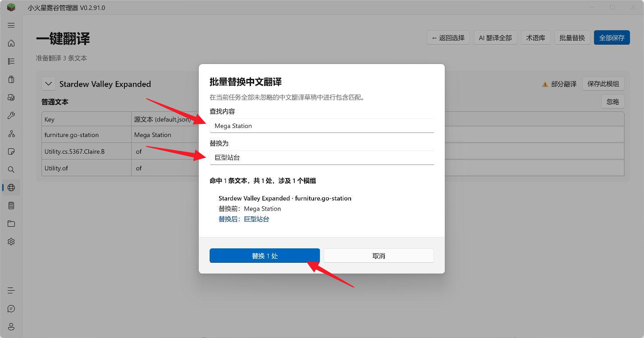
Task: Click 全部保存 to save all
Action: tap(612, 38)
